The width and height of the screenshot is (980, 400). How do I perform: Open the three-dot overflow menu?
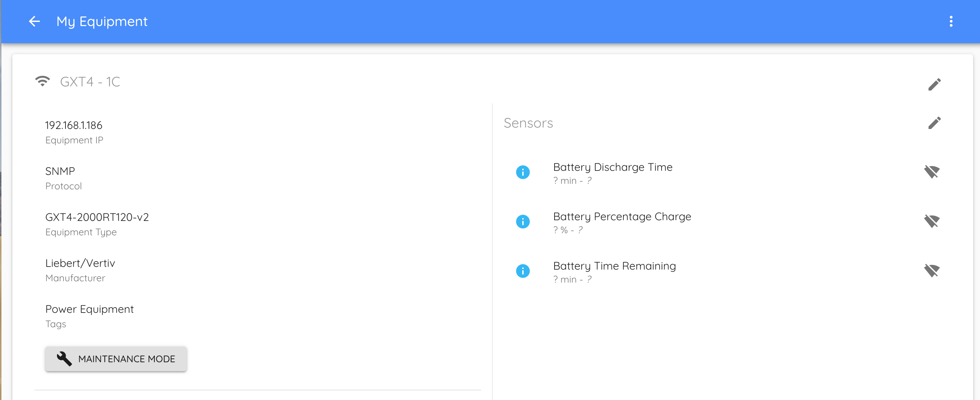click(x=951, y=21)
